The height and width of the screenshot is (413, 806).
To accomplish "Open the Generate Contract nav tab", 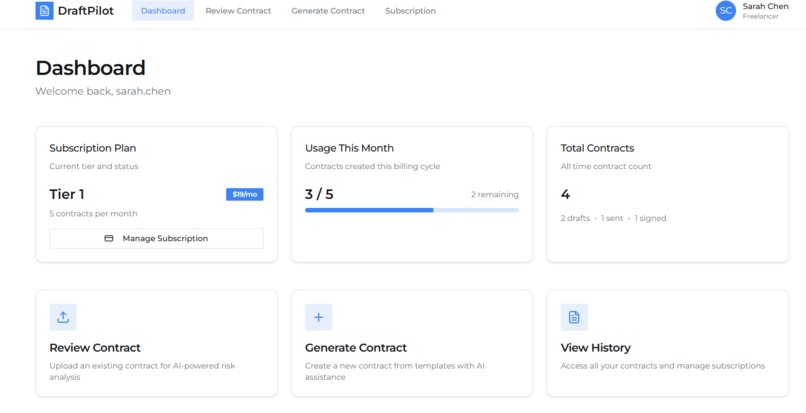I will (x=328, y=11).
